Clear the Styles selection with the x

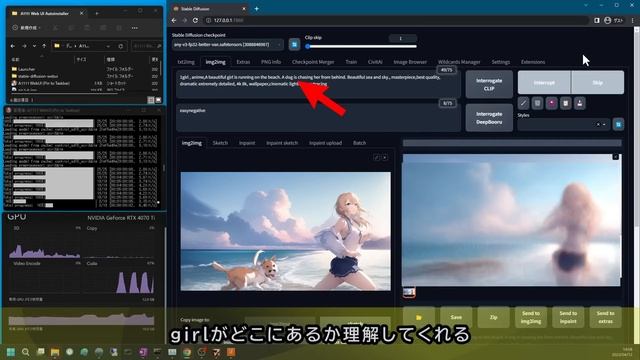[x=598, y=124]
